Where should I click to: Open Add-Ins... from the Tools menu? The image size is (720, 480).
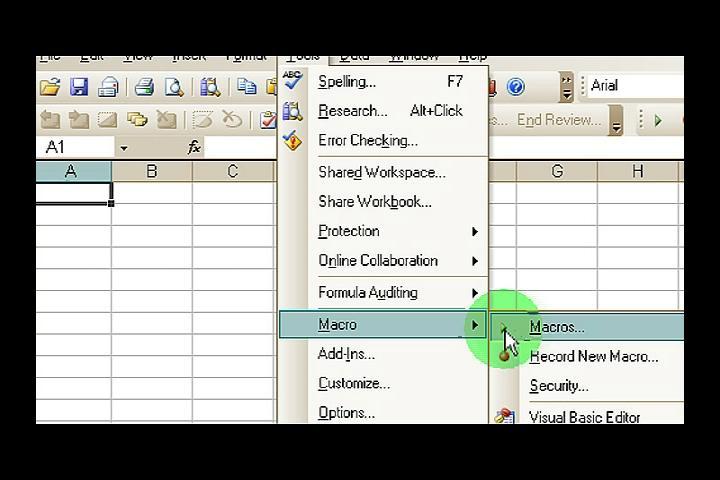tap(383, 354)
